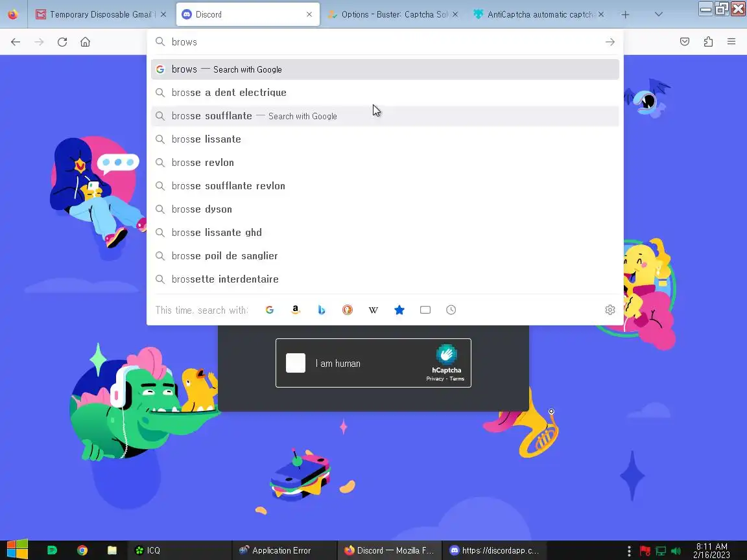Viewport: 747px width, 560px height.
Task: Choose suggestion 'brosse soufflante revlon'
Action: 385,186
